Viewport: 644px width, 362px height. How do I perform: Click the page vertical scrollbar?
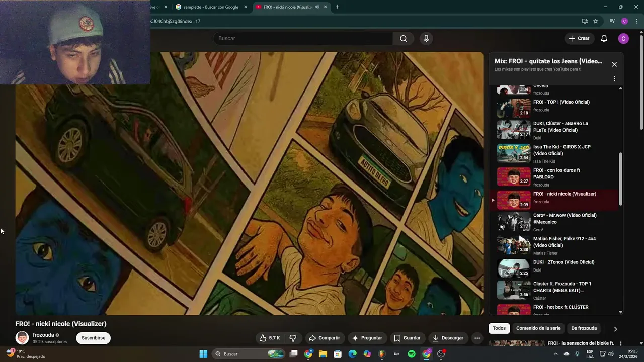click(x=641, y=81)
